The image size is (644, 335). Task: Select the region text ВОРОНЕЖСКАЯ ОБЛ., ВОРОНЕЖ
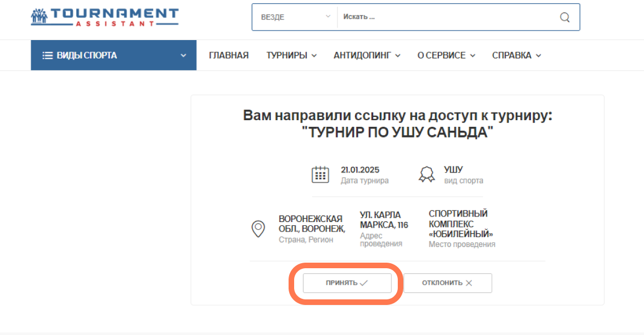pyautogui.click(x=312, y=224)
